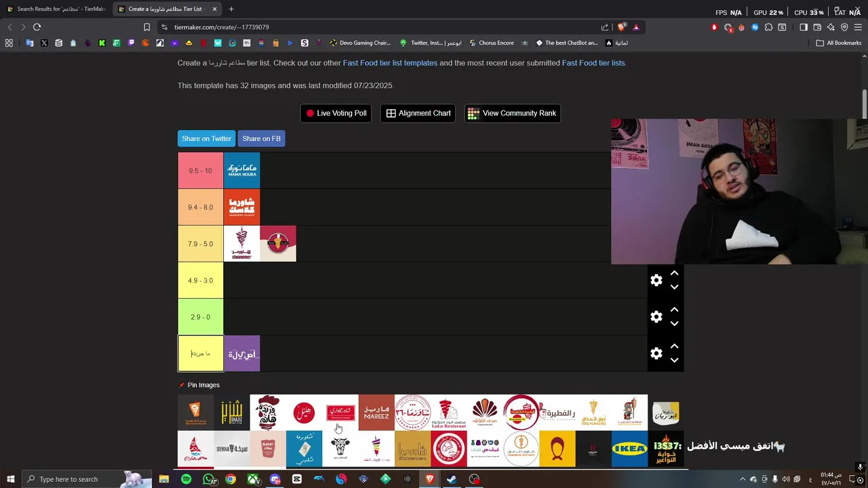Screen dimensions: 868x488
Task: Select the orange 9.4 - 8.0 tier label
Action: click(x=201, y=207)
